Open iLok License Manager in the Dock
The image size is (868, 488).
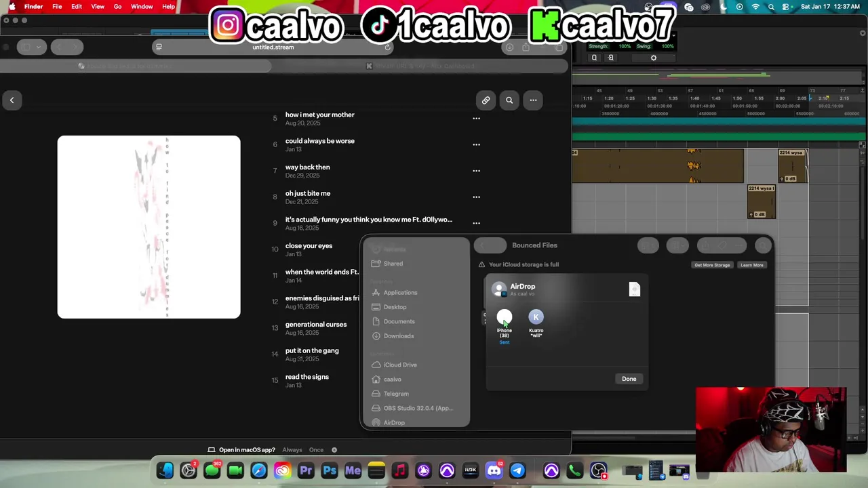click(x=470, y=470)
